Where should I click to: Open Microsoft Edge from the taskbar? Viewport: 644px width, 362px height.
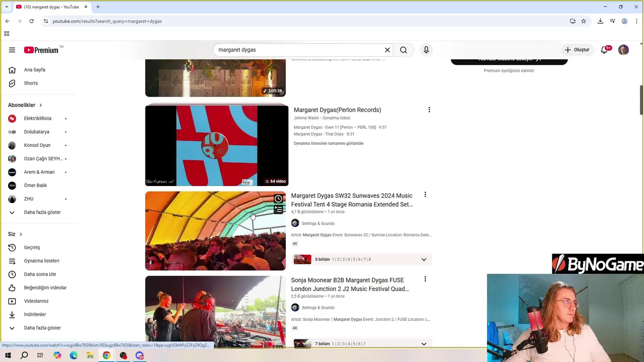(73, 355)
